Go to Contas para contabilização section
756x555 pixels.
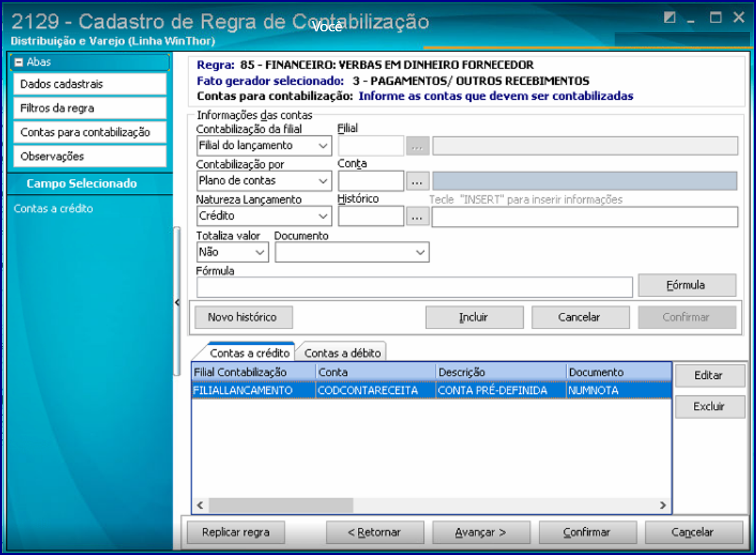[x=89, y=132]
